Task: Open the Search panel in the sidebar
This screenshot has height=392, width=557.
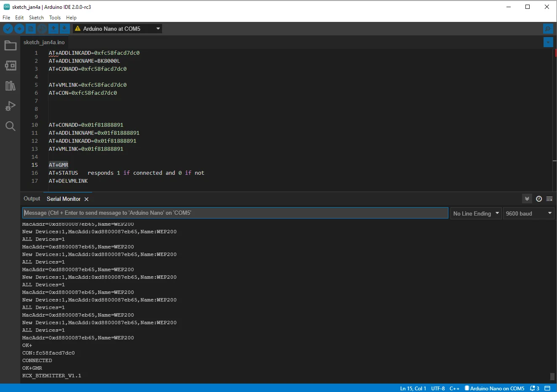Action: coord(10,126)
